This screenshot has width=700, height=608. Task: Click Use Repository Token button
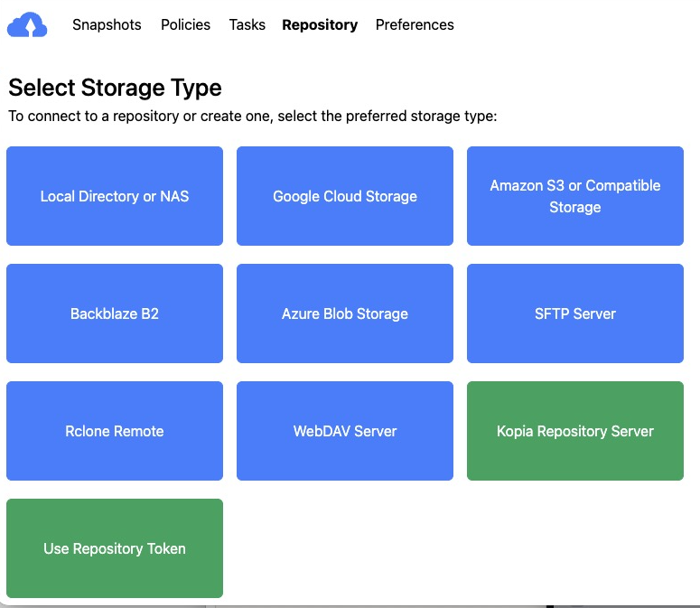pos(115,548)
